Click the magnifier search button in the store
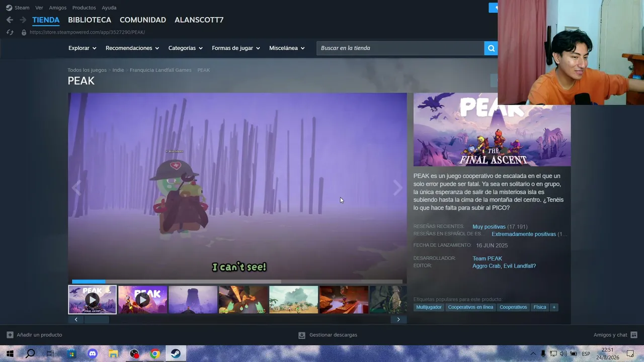 coord(491,48)
